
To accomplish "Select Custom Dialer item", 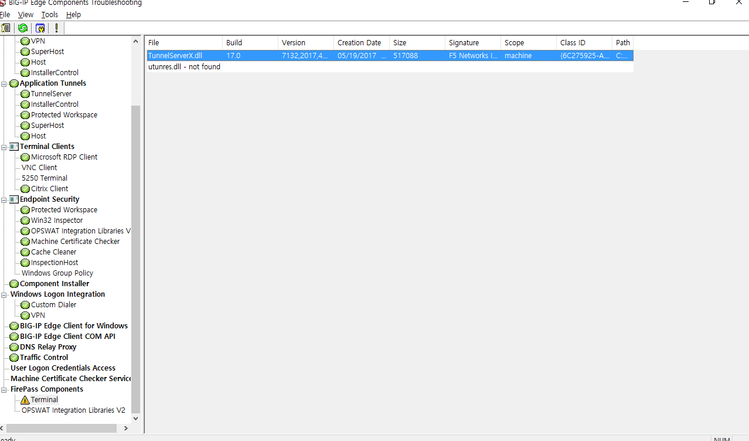I will (x=54, y=304).
